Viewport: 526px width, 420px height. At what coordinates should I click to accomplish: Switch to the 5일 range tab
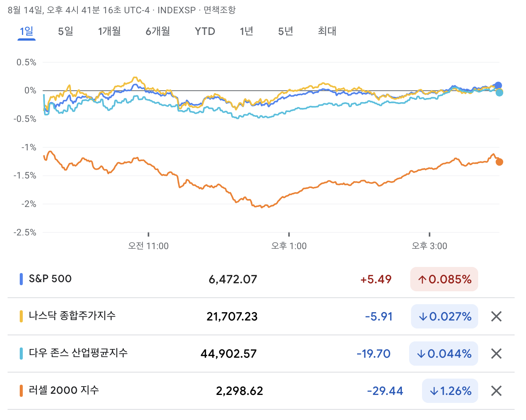66,31
